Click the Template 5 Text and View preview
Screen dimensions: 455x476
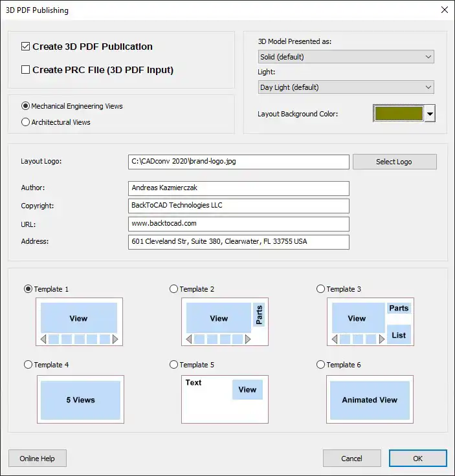[x=225, y=399]
